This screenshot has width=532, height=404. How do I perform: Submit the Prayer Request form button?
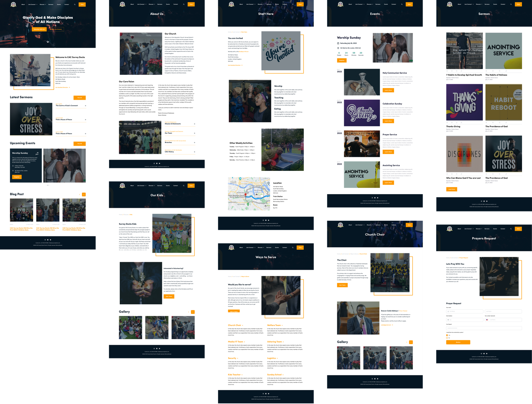tap(458, 342)
